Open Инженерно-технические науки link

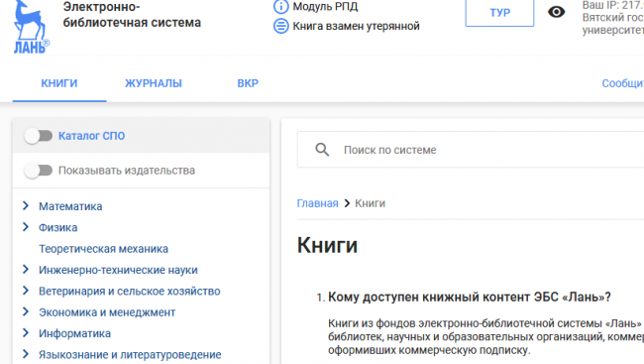click(x=118, y=270)
